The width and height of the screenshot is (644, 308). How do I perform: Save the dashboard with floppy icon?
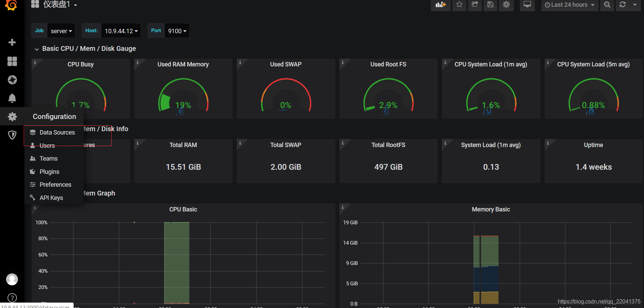490,5
